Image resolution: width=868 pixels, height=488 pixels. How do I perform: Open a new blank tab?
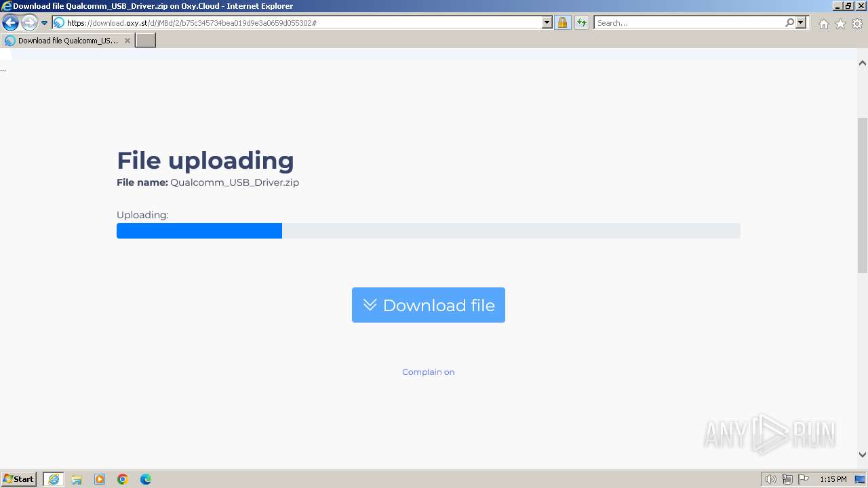(x=146, y=41)
